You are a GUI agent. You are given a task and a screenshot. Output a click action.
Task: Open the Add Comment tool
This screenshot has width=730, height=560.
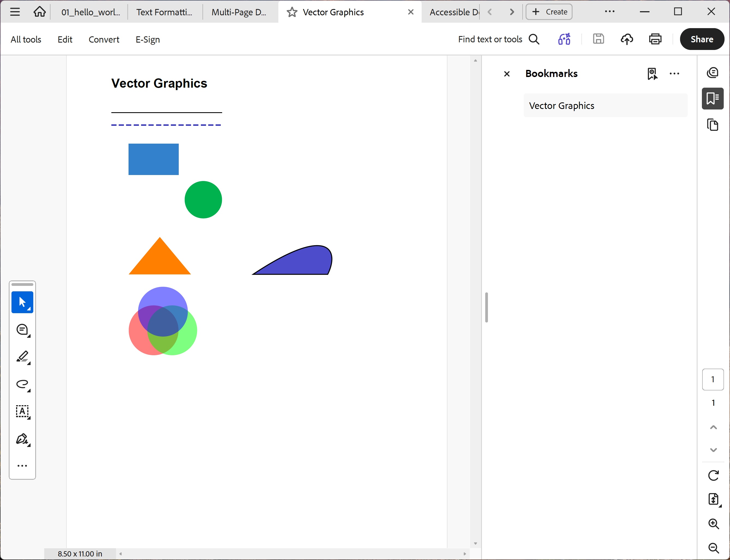click(22, 330)
